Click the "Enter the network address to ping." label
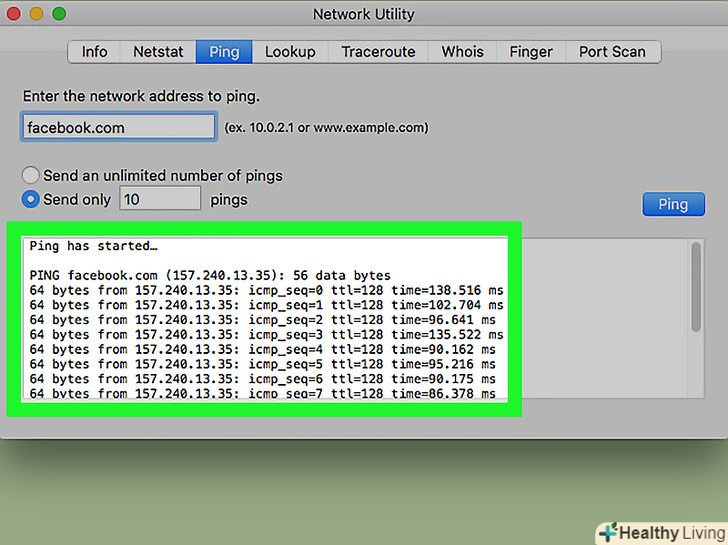 coord(142,96)
